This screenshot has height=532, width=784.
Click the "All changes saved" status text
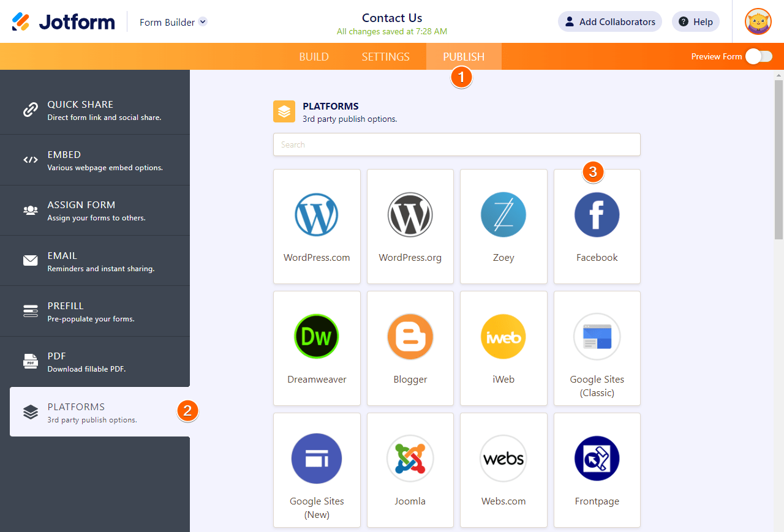pos(392,31)
